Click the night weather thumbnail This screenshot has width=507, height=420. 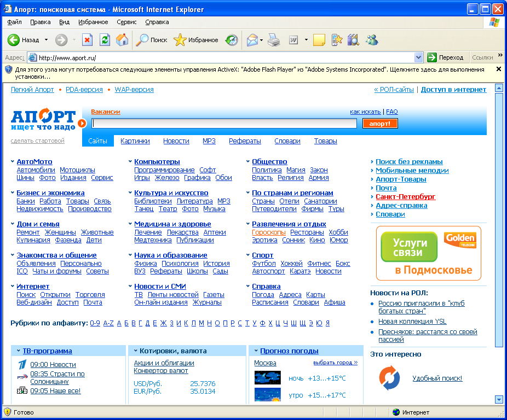[267, 377]
